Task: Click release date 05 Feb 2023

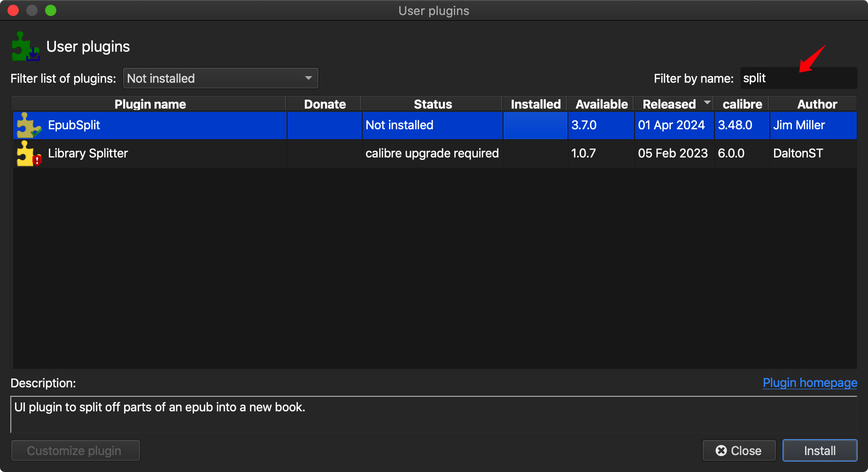Action: point(674,153)
